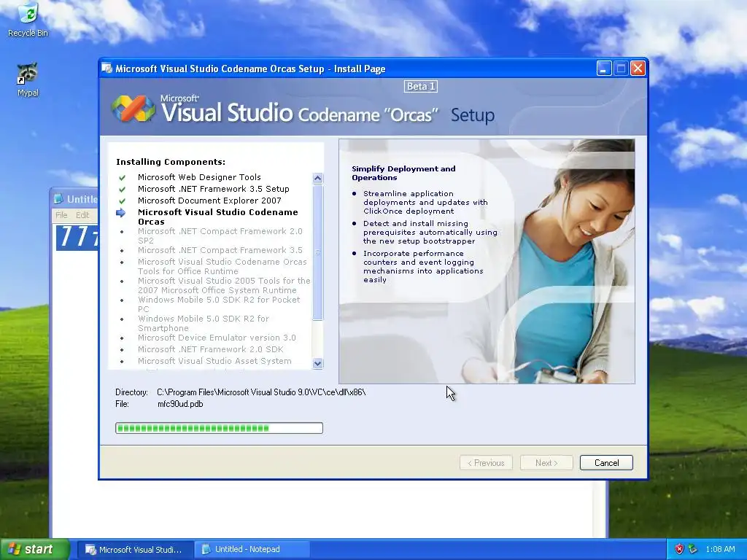Screen dimensions: 747x560
Task: Select Orcas Tools for Office Runtime entry
Action: [222, 266]
